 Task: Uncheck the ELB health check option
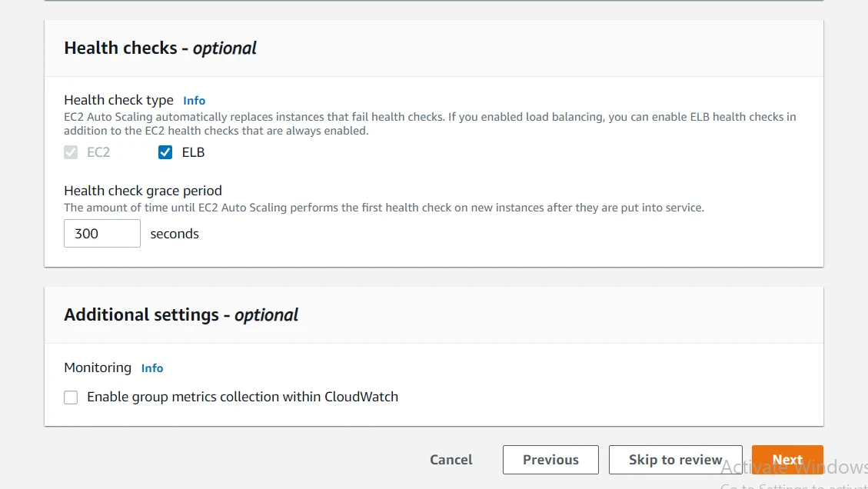click(x=165, y=152)
